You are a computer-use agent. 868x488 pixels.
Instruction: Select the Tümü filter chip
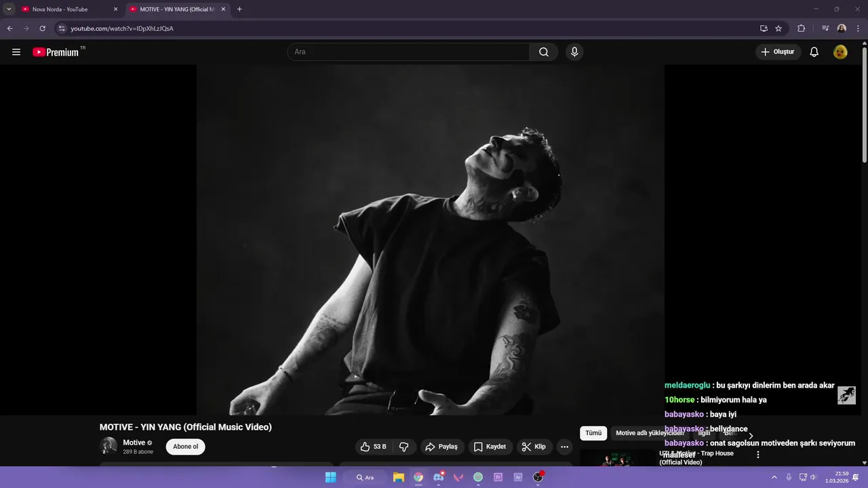[x=593, y=433]
